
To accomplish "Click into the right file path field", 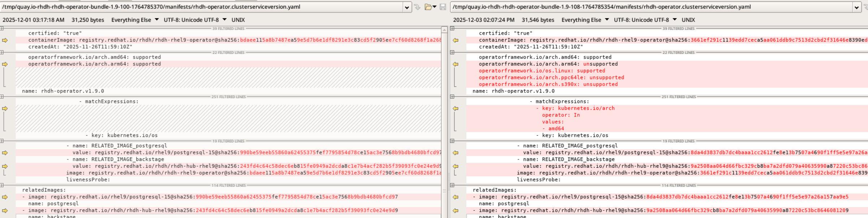I will 651,7.
